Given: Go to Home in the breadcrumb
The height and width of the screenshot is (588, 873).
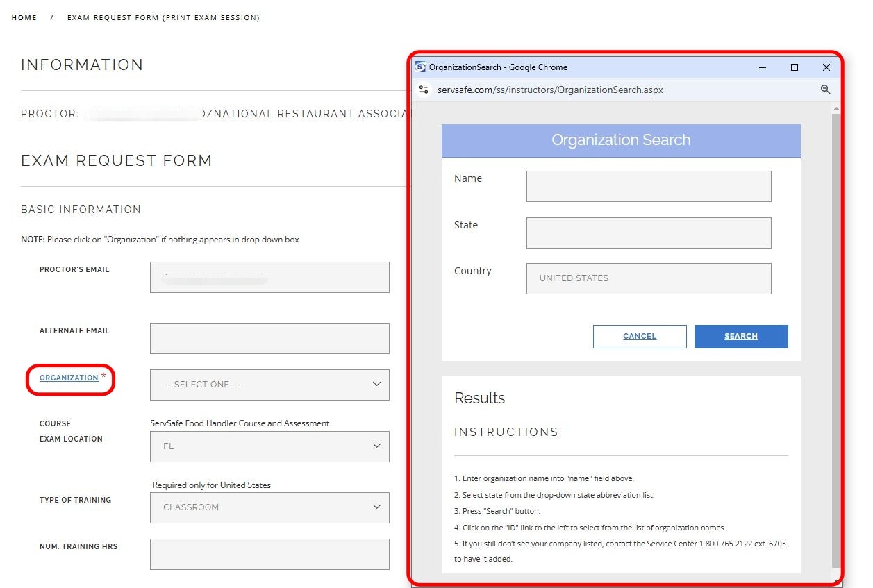Looking at the screenshot, I should pos(24,18).
